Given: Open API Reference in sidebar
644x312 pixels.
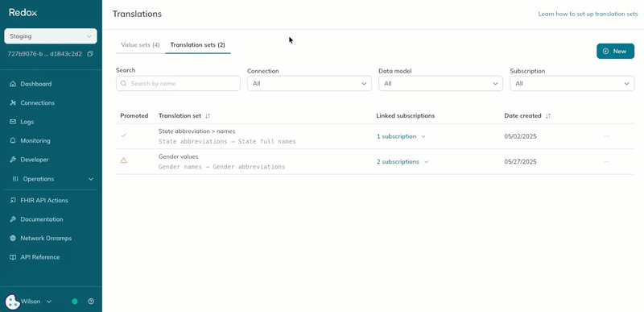Looking at the screenshot, I should click(39, 257).
